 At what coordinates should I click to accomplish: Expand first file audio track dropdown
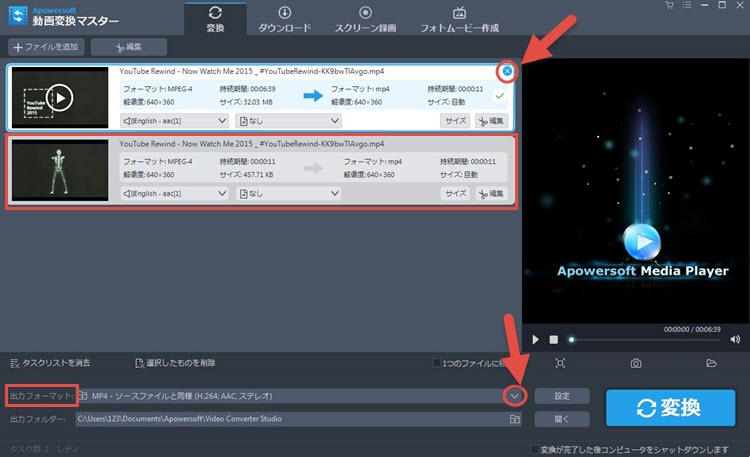pyautogui.click(x=174, y=121)
